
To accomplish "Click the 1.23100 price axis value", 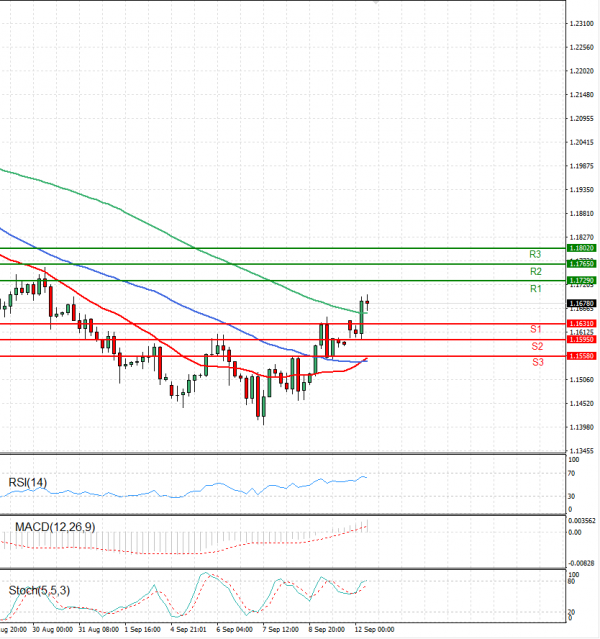I will tap(582, 24).
